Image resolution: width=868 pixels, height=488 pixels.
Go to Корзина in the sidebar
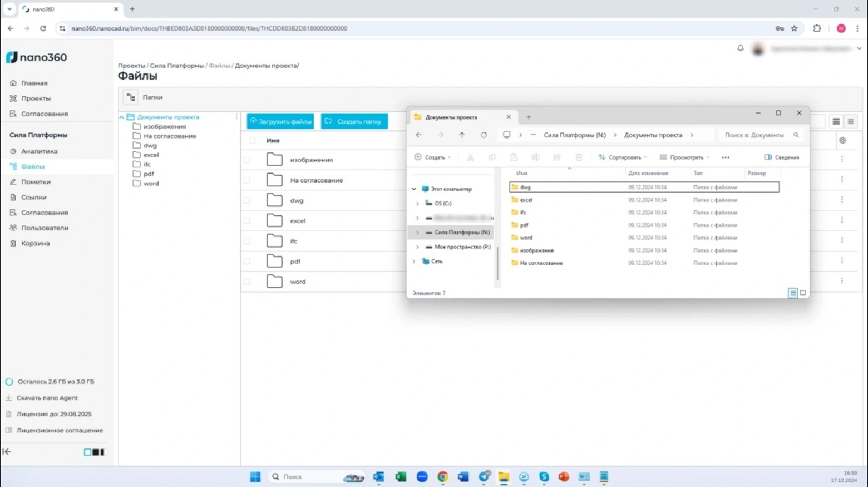pyautogui.click(x=35, y=243)
